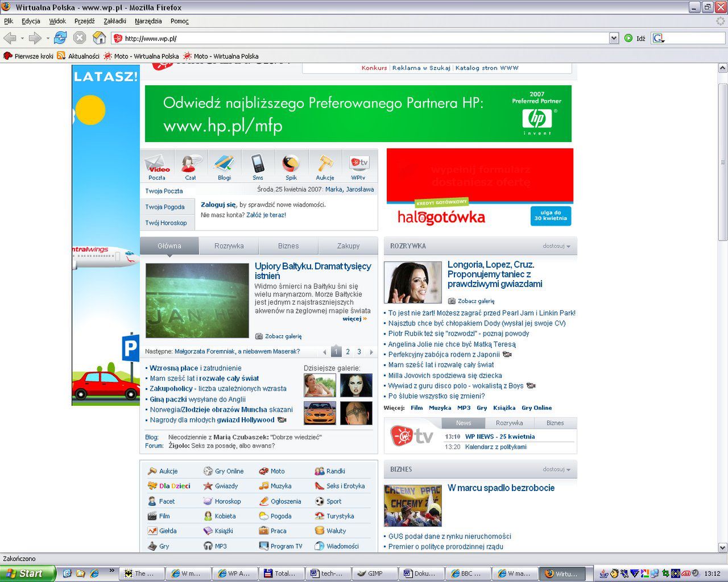Screen dimensions: 728x582
Task: Click the Windows Start button
Action: coord(28,573)
